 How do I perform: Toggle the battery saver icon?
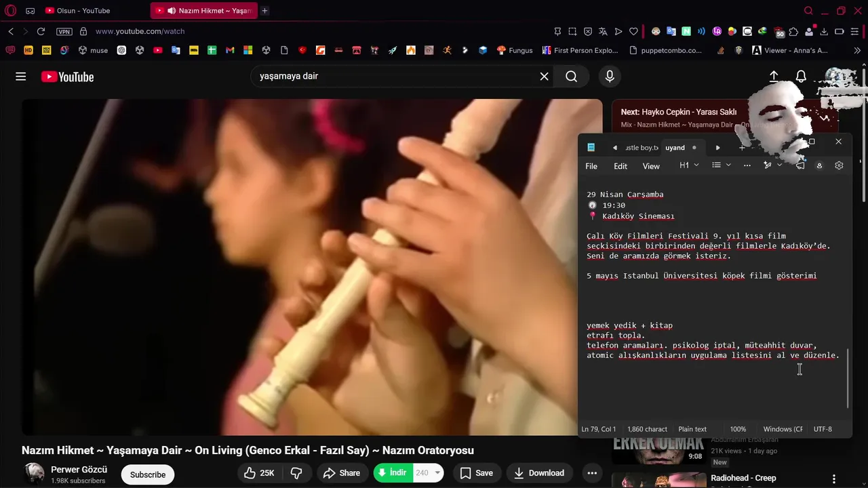(x=840, y=31)
